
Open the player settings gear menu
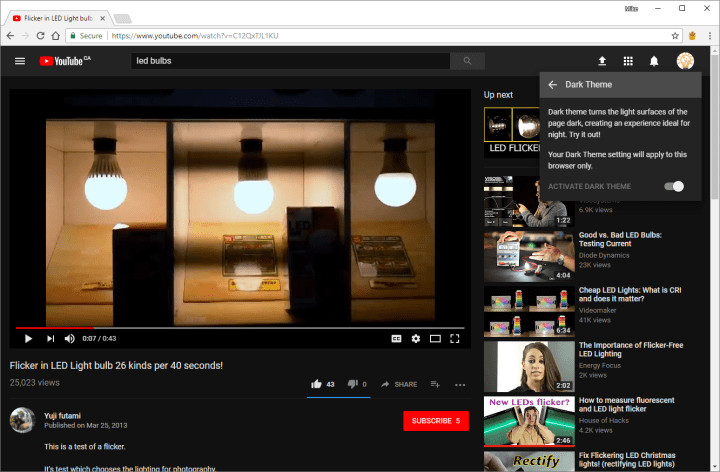[416, 338]
